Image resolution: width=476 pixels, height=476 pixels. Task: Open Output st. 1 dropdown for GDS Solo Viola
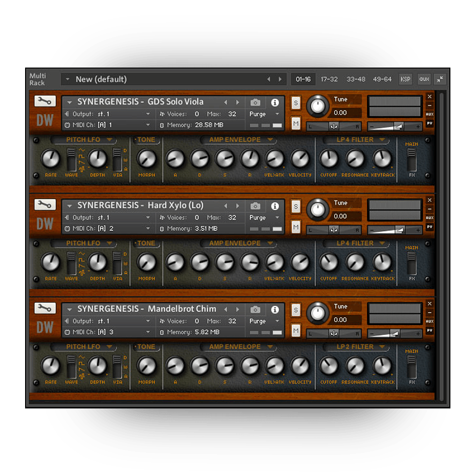pos(108,114)
